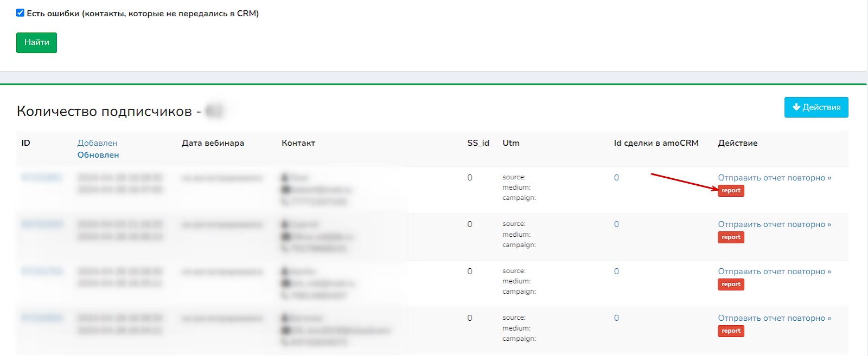Resend report for the second subscriber row

click(774, 224)
